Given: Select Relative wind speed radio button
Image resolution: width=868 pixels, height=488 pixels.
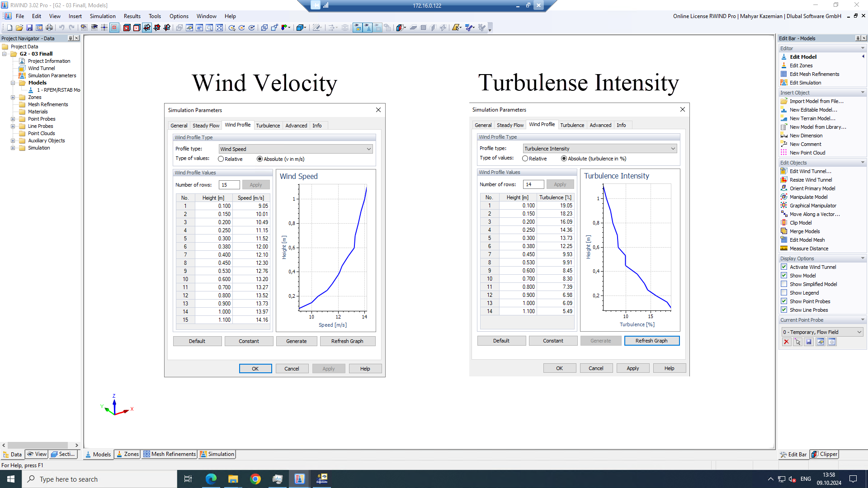Looking at the screenshot, I should (x=221, y=159).
